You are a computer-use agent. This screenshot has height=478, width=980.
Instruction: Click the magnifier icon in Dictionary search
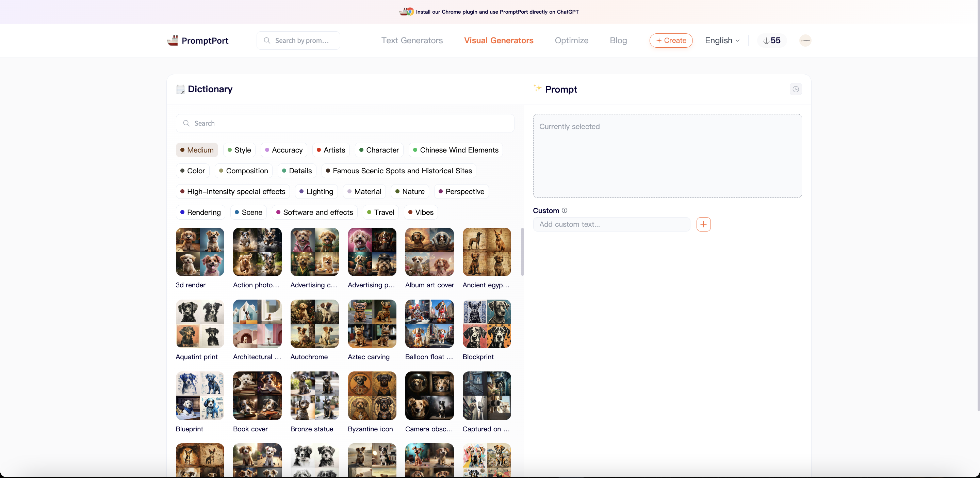coord(186,123)
